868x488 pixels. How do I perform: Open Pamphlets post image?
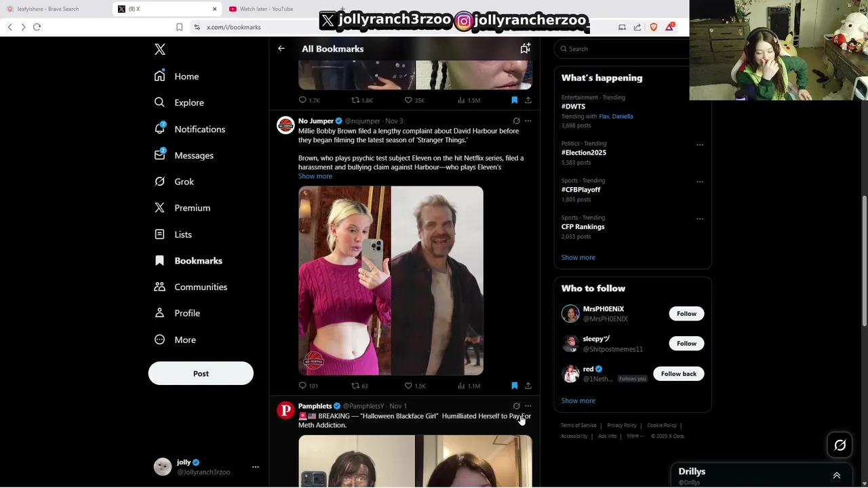click(x=415, y=461)
